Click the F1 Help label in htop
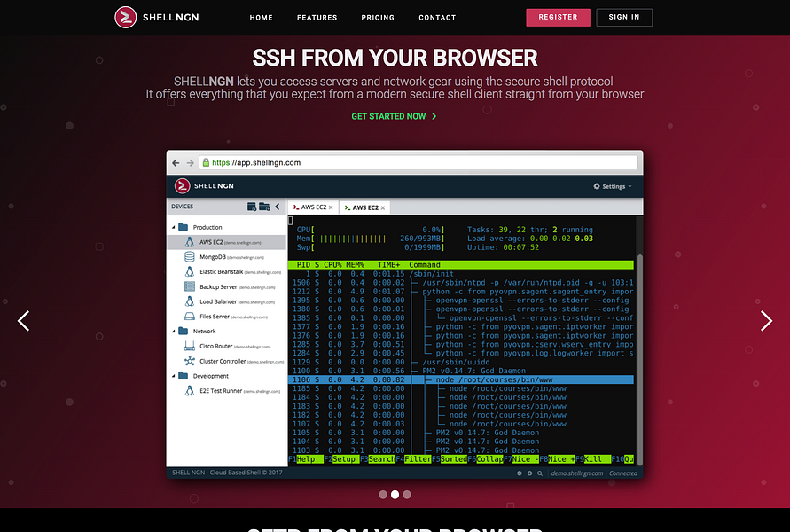Image resolution: width=790 pixels, height=532 pixels. pos(306,459)
